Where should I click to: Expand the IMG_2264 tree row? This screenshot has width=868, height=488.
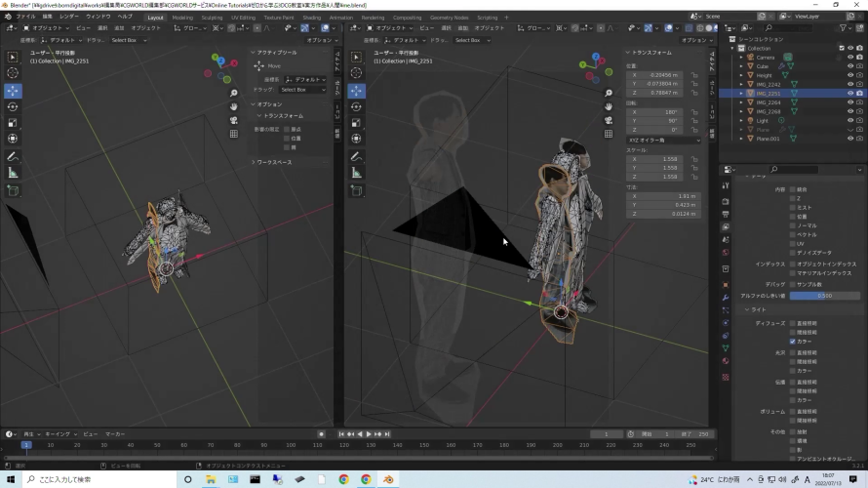point(741,102)
